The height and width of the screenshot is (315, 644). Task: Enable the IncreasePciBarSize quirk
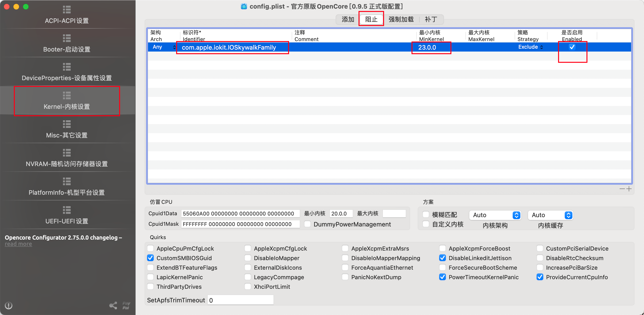coord(540,268)
